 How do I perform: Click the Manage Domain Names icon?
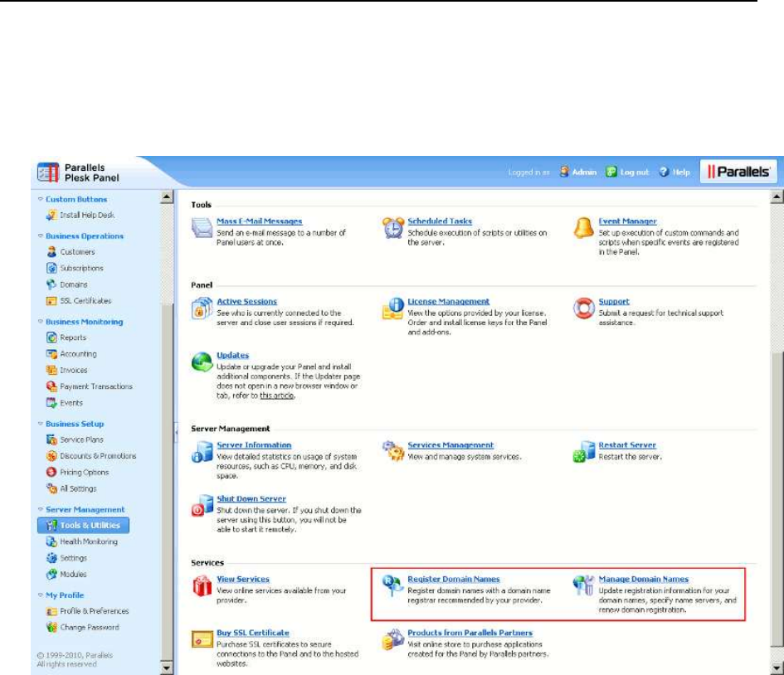pos(583,585)
